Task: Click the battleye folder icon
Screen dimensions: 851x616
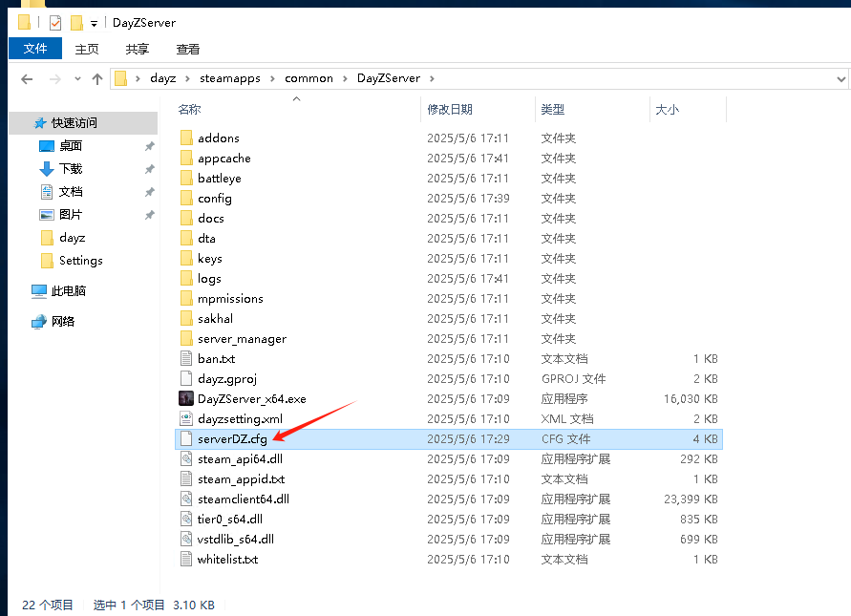Action: (x=186, y=178)
